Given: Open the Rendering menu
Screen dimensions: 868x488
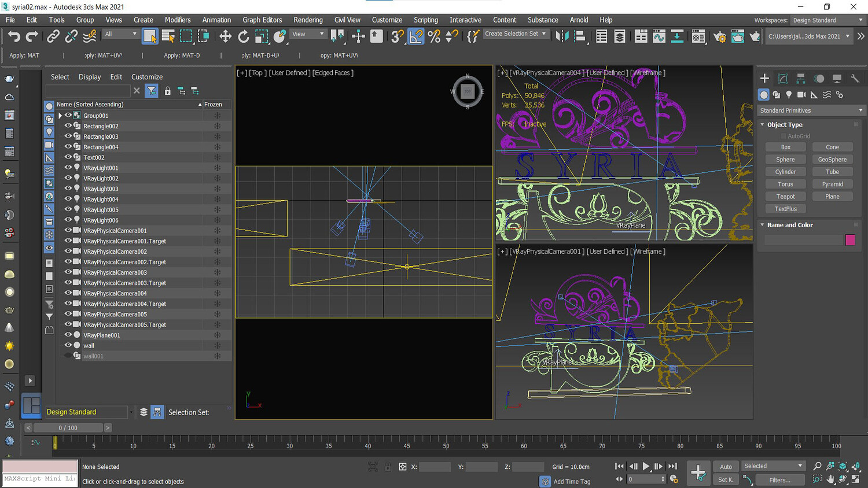Looking at the screenshot, I should (x=308, y=20).
